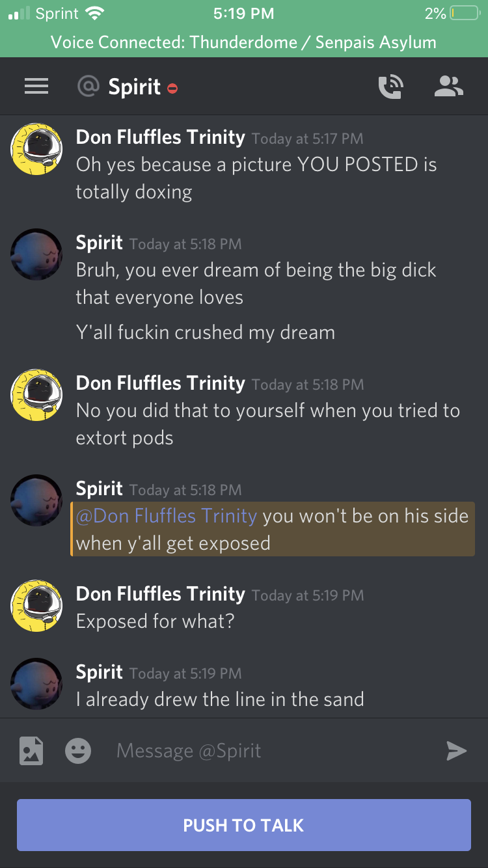This screenshot has height=868, width=488.
Task: Tap Spirit's red do-not-disturb status dot
Action: click(172, 88)
